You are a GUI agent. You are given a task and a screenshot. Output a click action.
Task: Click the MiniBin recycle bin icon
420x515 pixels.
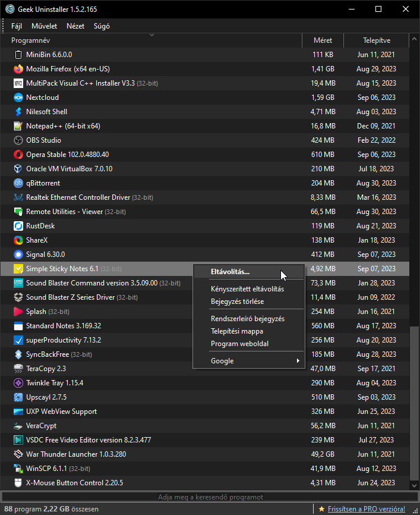pos(18,55)
